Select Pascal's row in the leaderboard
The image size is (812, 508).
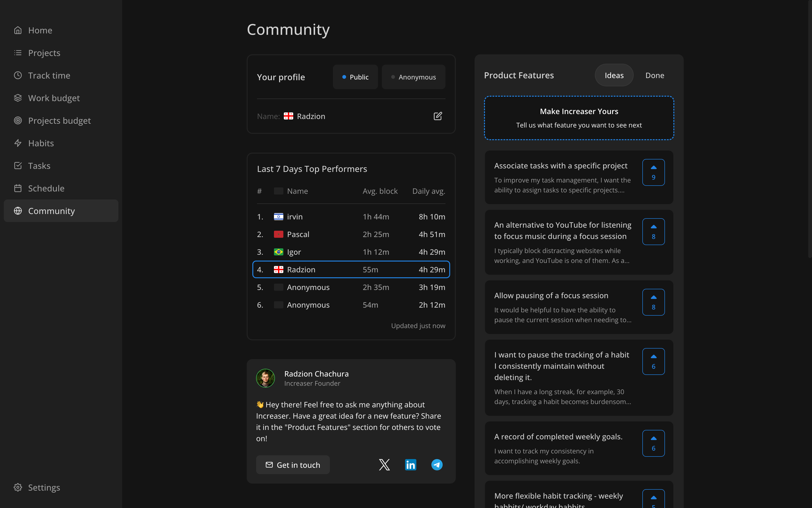tap(351, 234)
